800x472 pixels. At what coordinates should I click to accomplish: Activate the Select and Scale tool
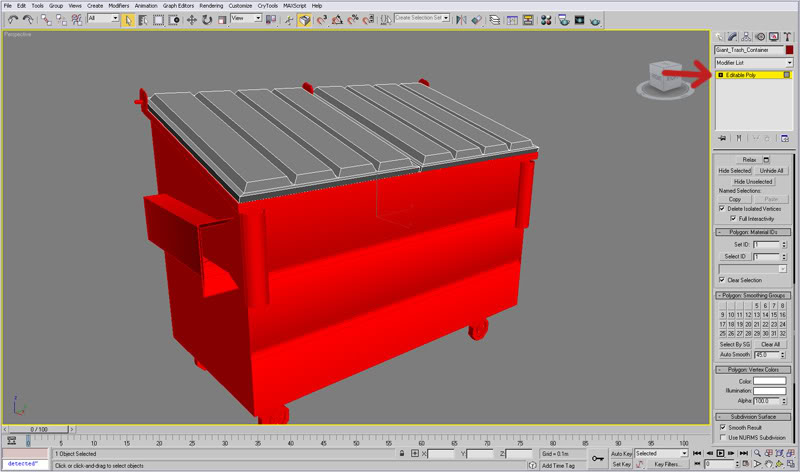pyautogui.click(x=222, y=20)
